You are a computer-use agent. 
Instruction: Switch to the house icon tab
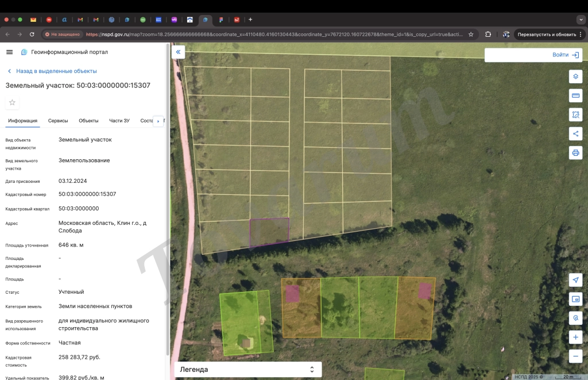click(x=190, y=20)
